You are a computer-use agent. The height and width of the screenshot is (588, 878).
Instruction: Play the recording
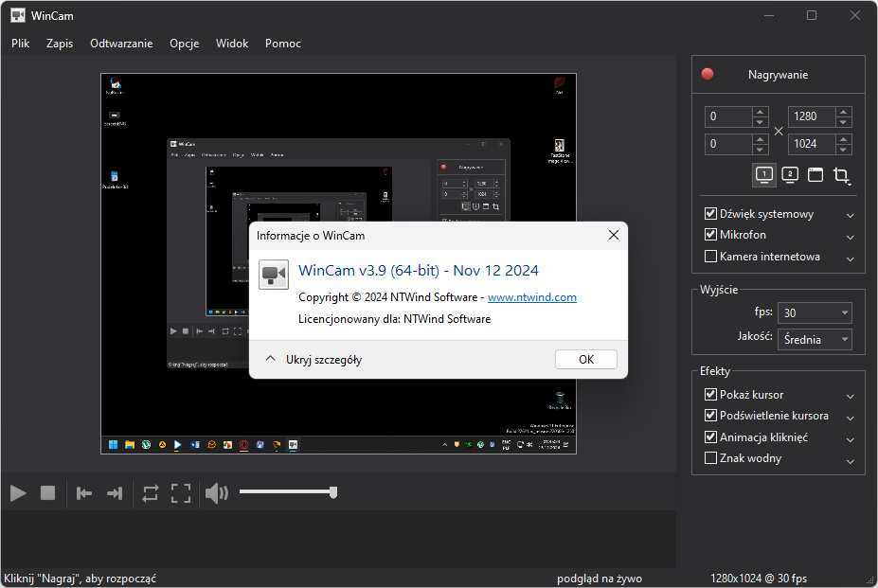19,493
